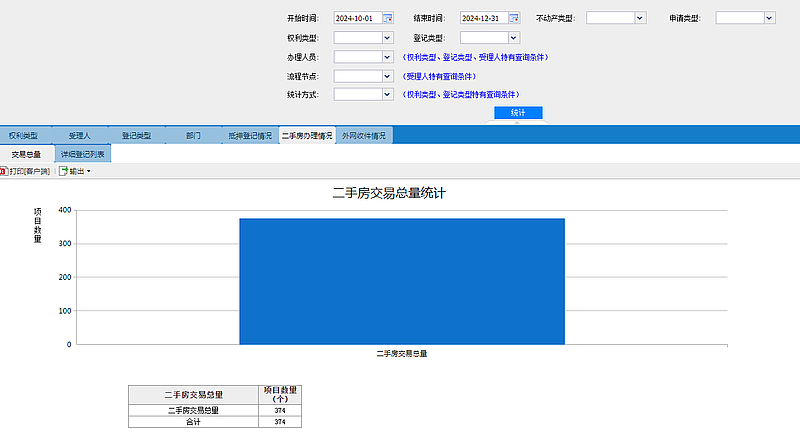Switch to the 受理人 tab
The image size is (800, 438).
[x=80, y=136]
